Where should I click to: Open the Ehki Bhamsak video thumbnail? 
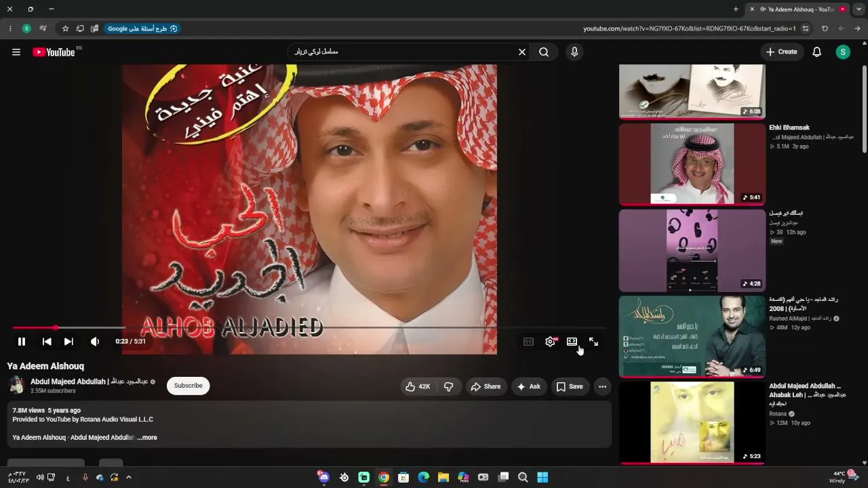pos(692,163)
